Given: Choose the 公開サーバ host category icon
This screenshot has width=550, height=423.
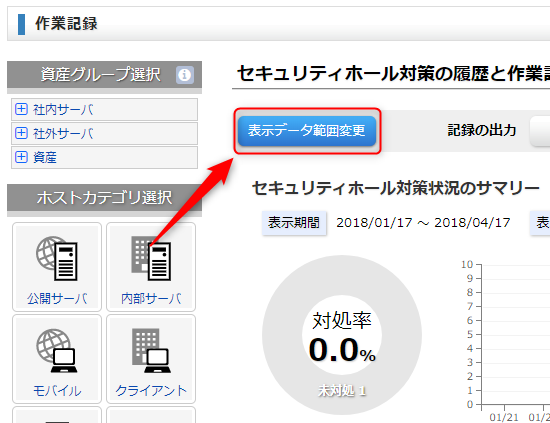Looking at the screenshot, I should 57,258.
